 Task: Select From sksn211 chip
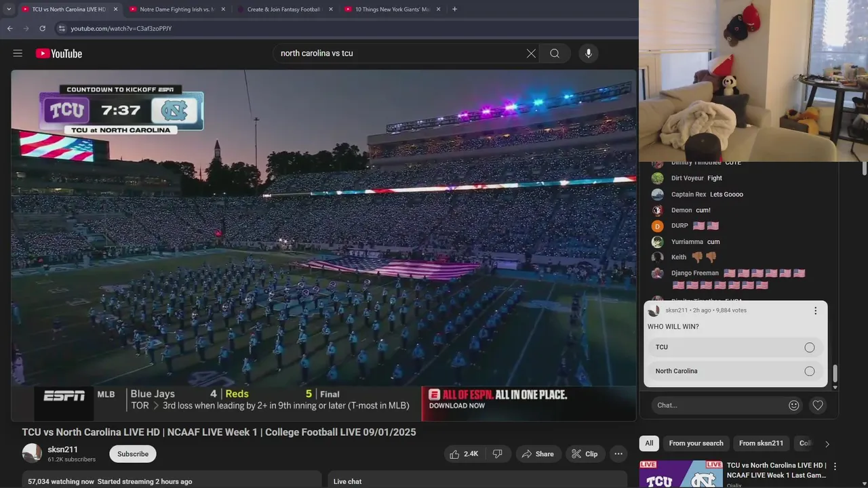tap(761, 443)
